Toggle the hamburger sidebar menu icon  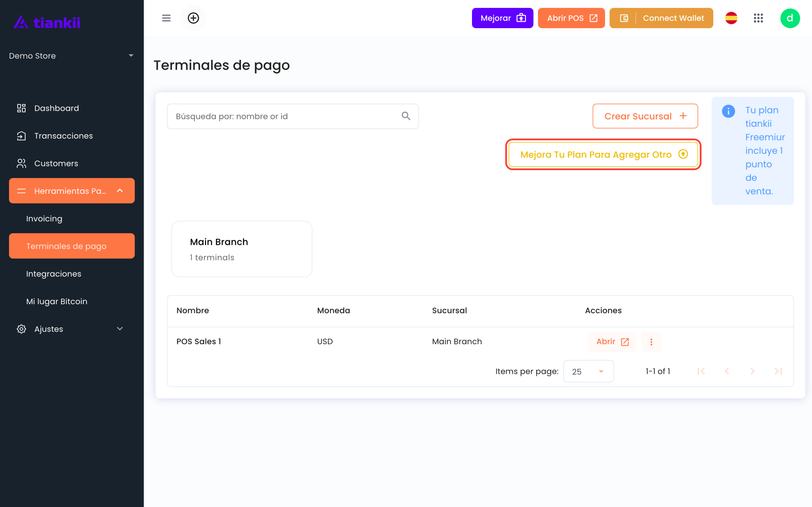[x=166, y=18]
